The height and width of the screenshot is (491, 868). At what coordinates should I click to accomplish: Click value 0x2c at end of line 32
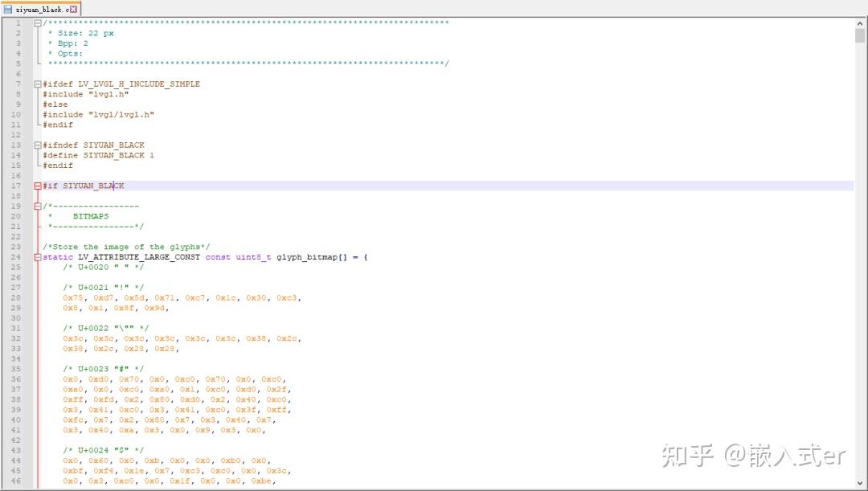(287, 339)
